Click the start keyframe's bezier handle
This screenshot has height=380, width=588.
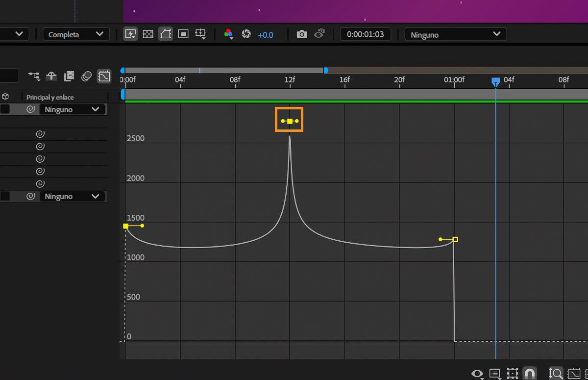pyautogui.click(x=142, y=226)
